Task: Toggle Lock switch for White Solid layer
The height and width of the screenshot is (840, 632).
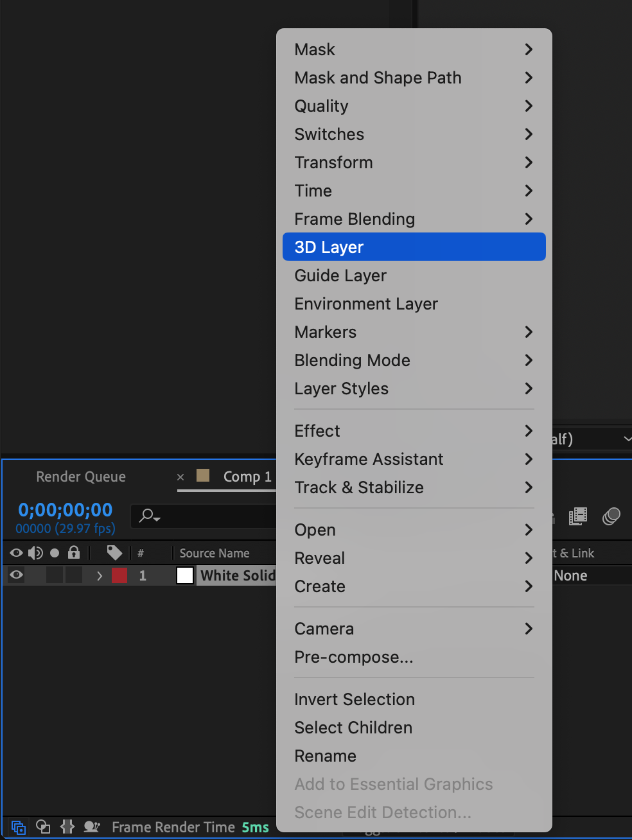Action: point(74,575)
